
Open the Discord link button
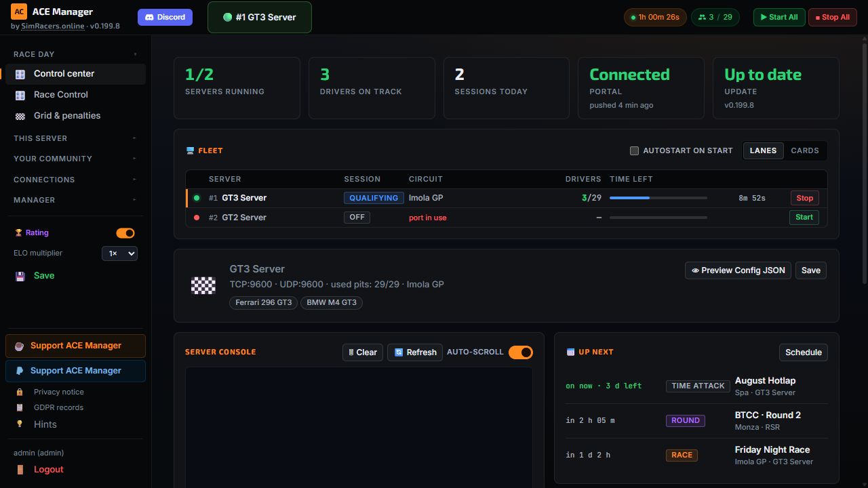click(x=165, y=17)
